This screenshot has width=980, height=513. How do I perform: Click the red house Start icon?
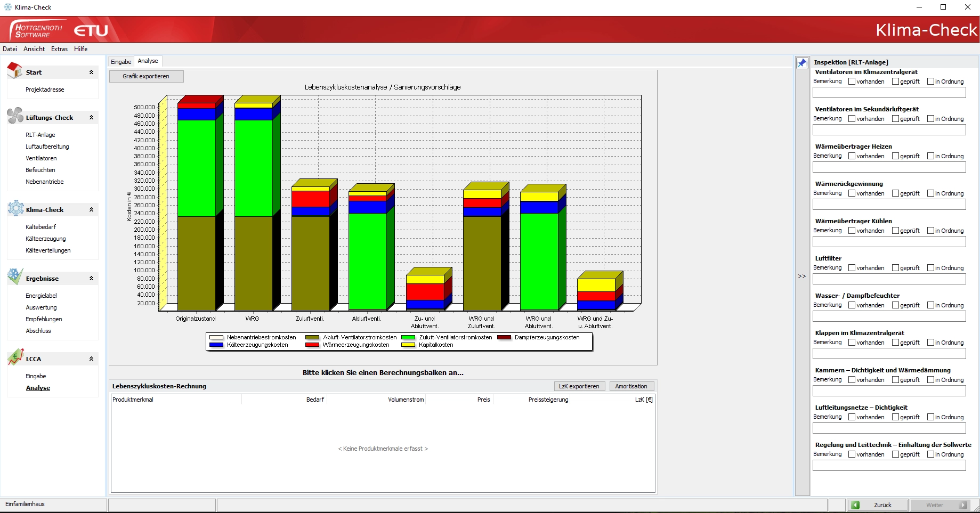coord(14,70)
